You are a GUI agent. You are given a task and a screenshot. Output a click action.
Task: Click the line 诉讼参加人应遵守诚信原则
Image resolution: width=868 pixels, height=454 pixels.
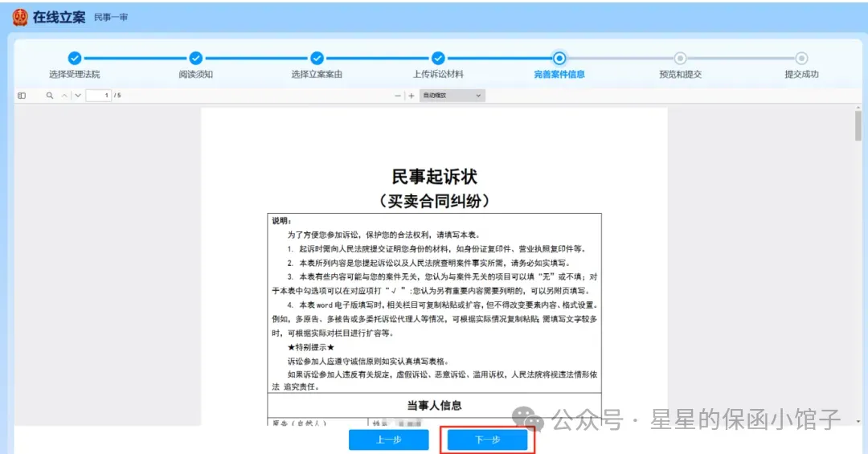click(368, 361)
